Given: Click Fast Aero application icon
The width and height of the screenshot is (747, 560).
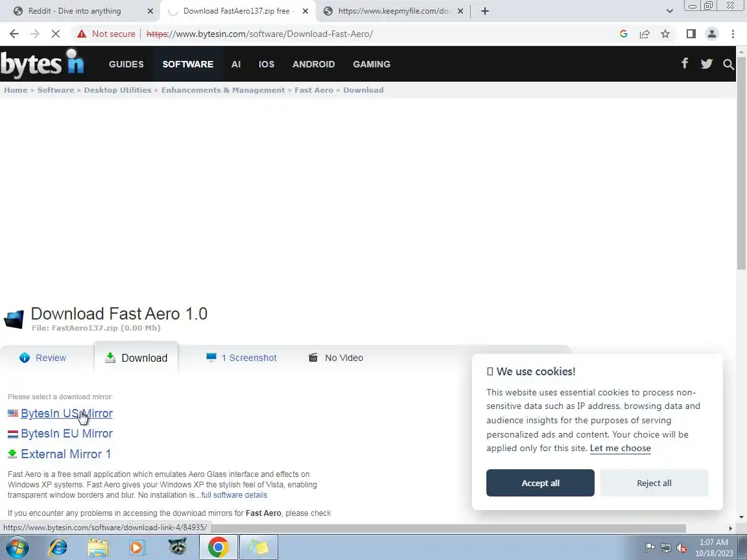Looking at the screenshot, I should click(x=14, y=320).
